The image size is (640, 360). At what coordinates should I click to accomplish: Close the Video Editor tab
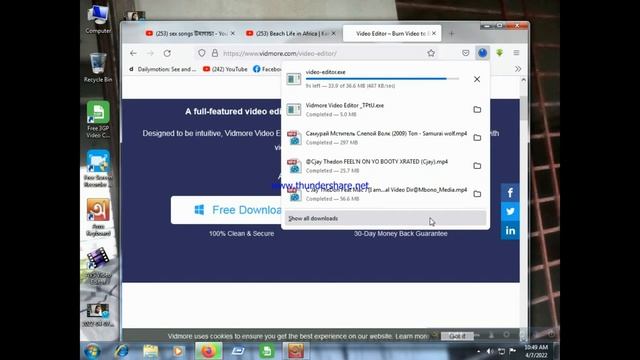(434, 33)
